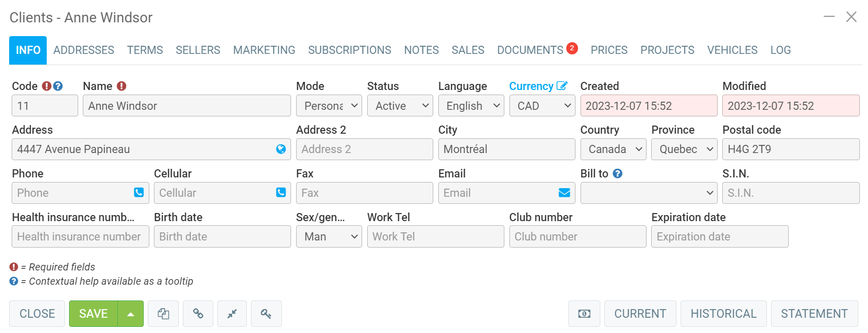
Task: Switch to the ADDRESSES tab
Action: pos(84,50)
